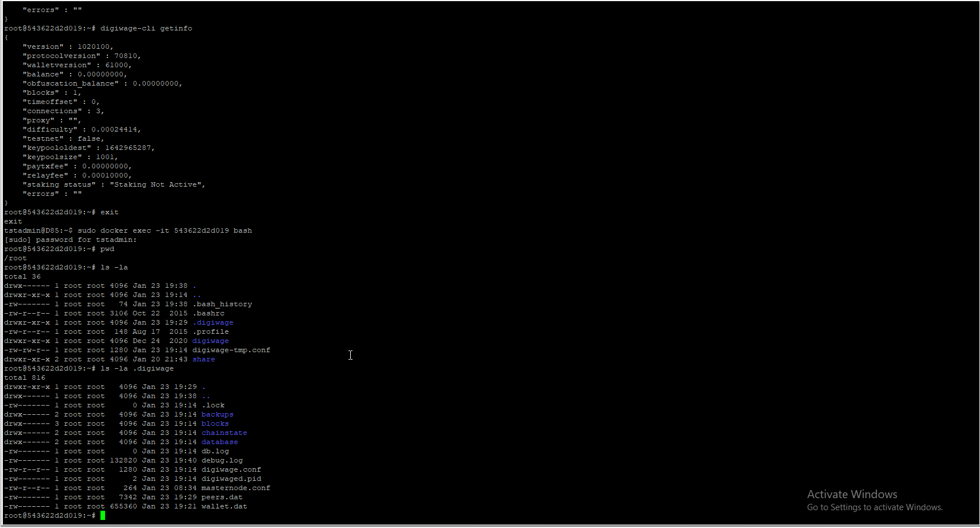The image size is (980, 528).
Task: Select the relayfee value 0.00010000
Action: point(105,175)
